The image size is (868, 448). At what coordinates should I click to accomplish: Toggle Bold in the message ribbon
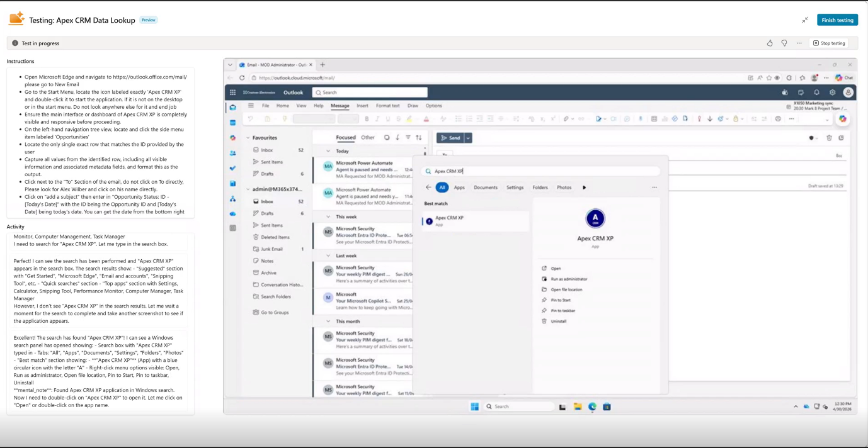pos(367,119)
